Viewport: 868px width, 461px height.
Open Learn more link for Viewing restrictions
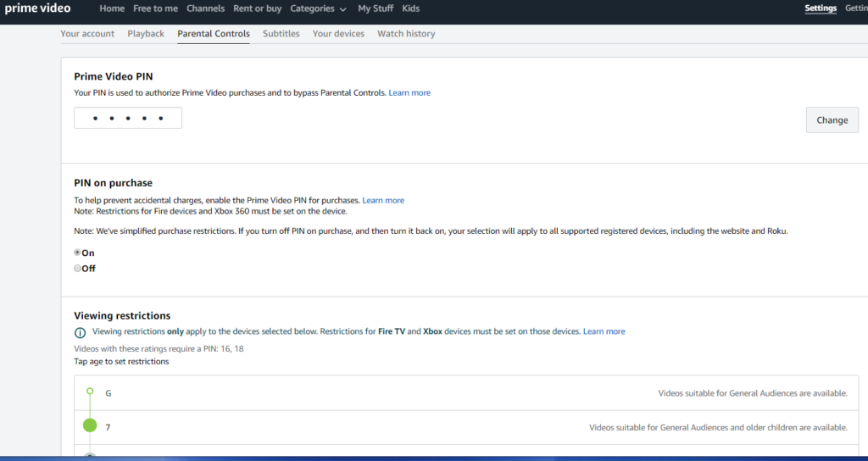(604, 331)
